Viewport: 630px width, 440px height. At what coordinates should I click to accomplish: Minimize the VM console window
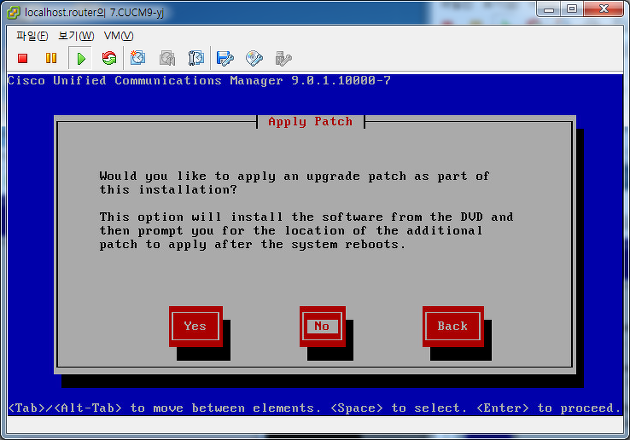tap(548, 9)
